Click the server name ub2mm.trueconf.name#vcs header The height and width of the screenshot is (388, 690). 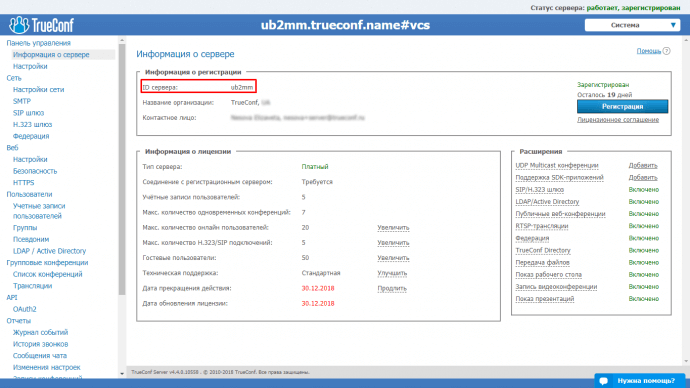pyautogui.click(x=345, y=25)
